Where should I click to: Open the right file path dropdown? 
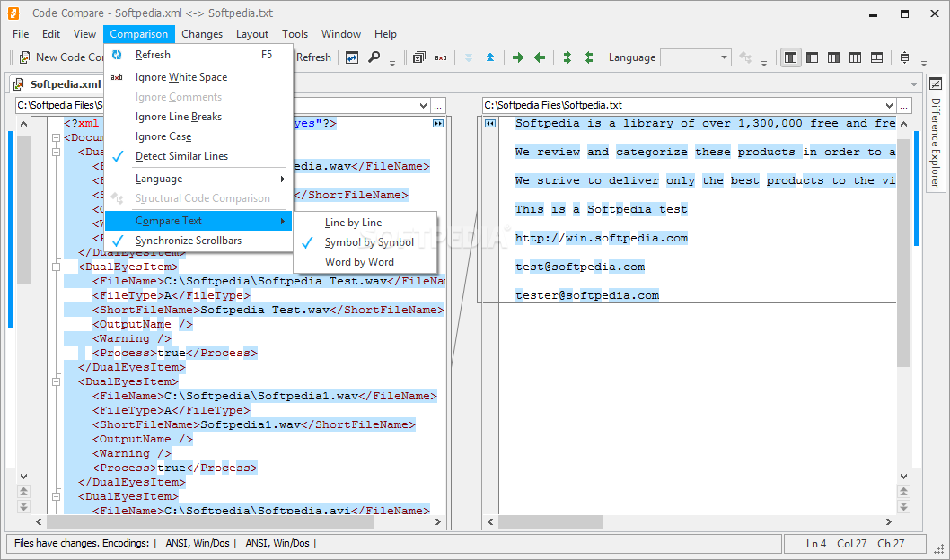(890, 105)
